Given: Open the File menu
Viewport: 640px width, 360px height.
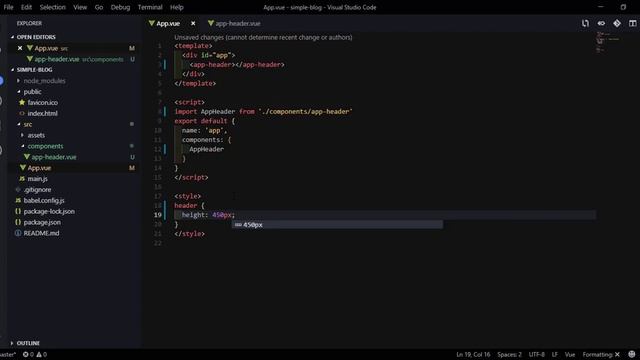Looking at the screenshot, I should pyautogui.click(x=8, y=7).
